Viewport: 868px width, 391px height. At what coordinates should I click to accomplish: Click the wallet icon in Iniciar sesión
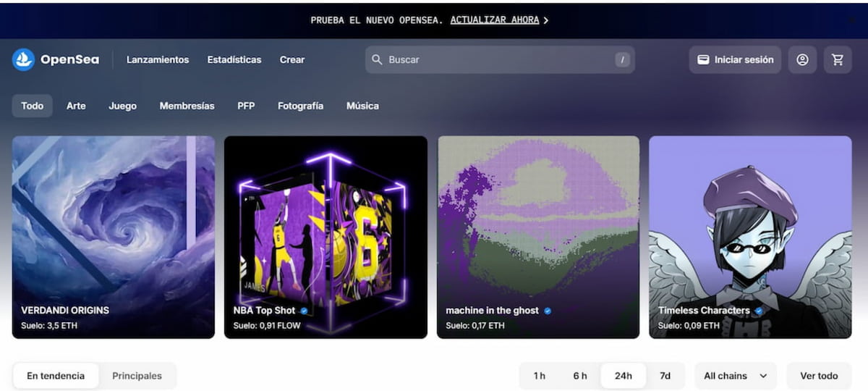point(702,60)
